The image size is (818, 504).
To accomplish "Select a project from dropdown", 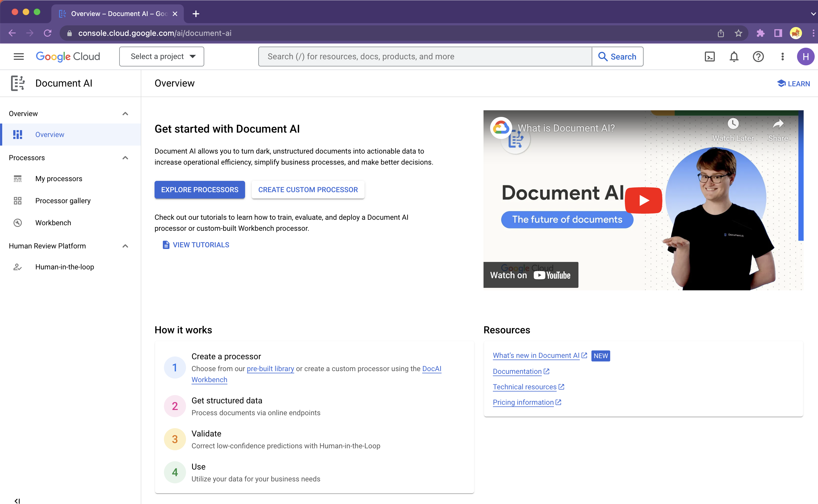I will coord(161,56).
